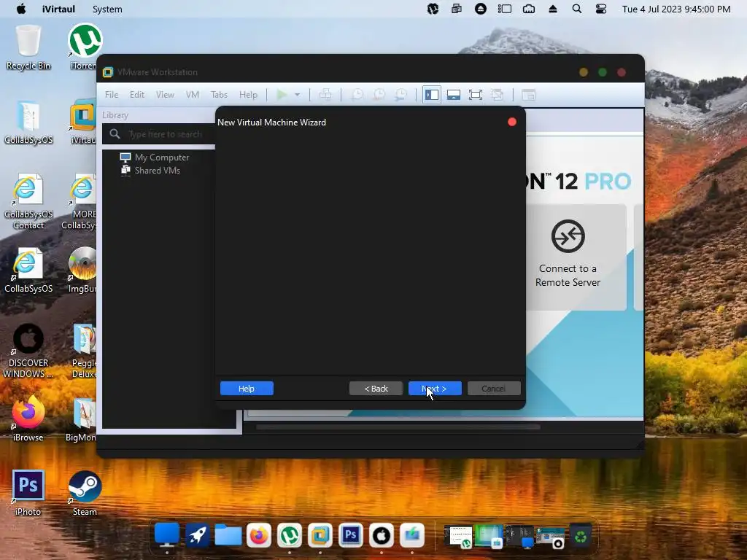The image size is (747, 560).
Task: Click the Manage Snapshots toolbar icon
Action: [401, 95]
